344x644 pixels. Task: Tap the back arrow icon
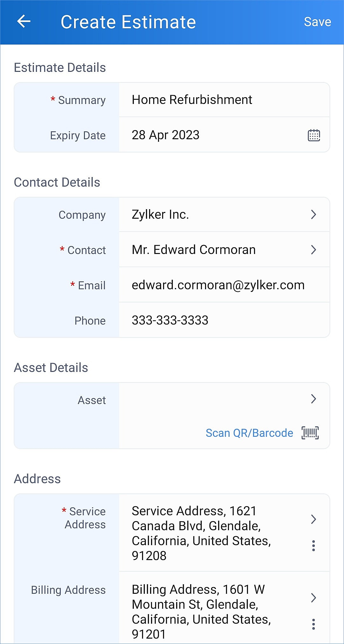coord(24,22)
